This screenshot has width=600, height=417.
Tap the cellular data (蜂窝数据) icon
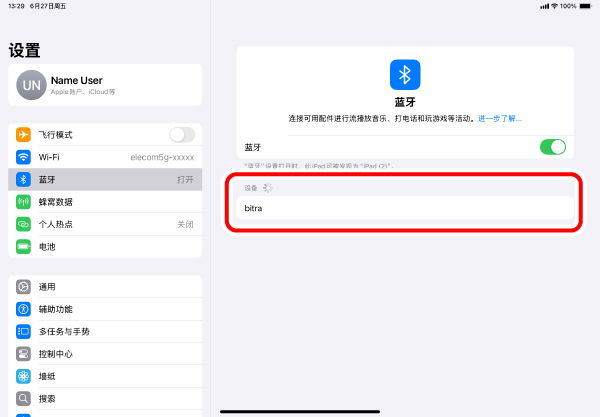(24, 202)
